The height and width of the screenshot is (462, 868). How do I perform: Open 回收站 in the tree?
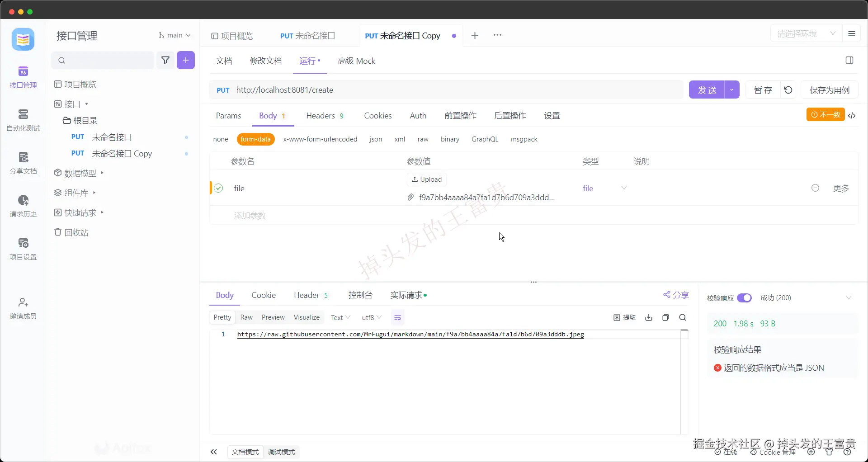click(71, 232)
